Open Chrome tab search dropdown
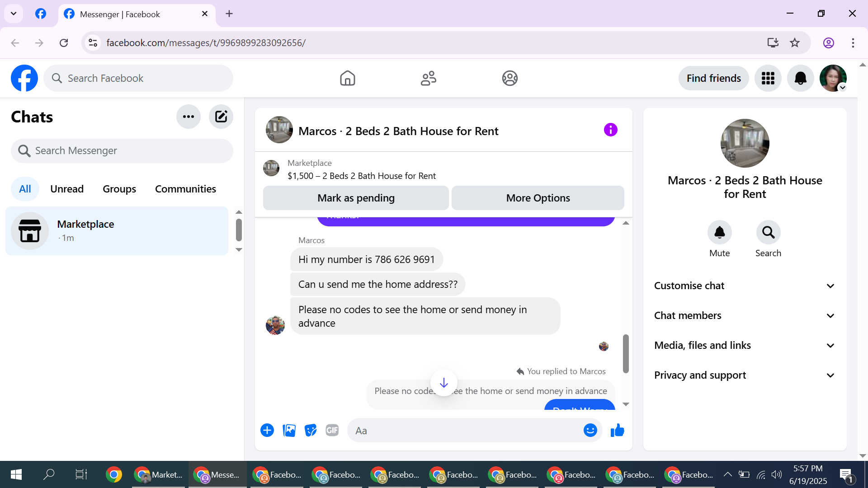The width and height of the screenshot is (868, 488). coord(14,14)
